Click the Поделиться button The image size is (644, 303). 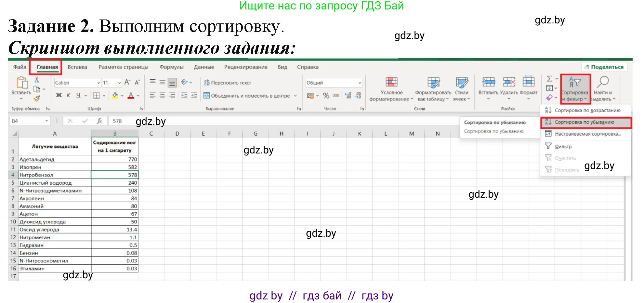pyautogui.click(x=605, y=67)
